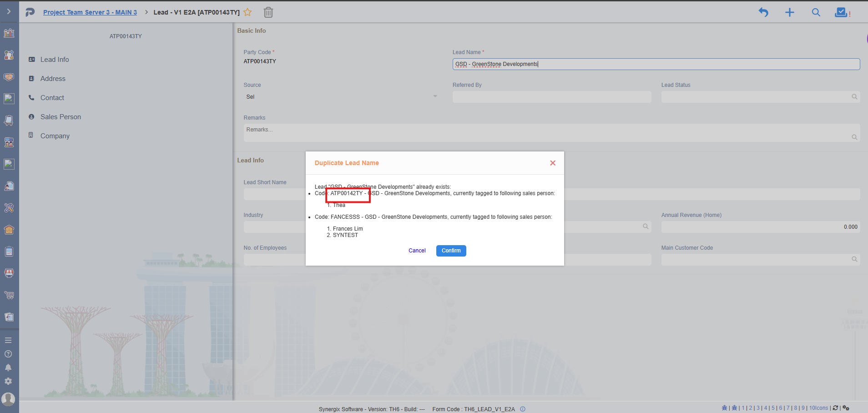Open the help question mark icon
This screenshot has width=868, height=413.
pyautogui.click(x=8, y=354)
